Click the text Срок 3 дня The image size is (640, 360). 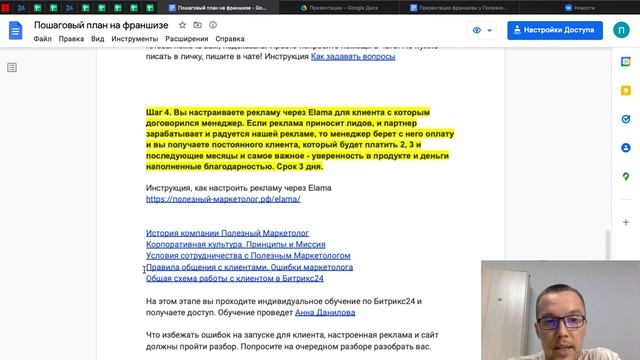[300, 167]
